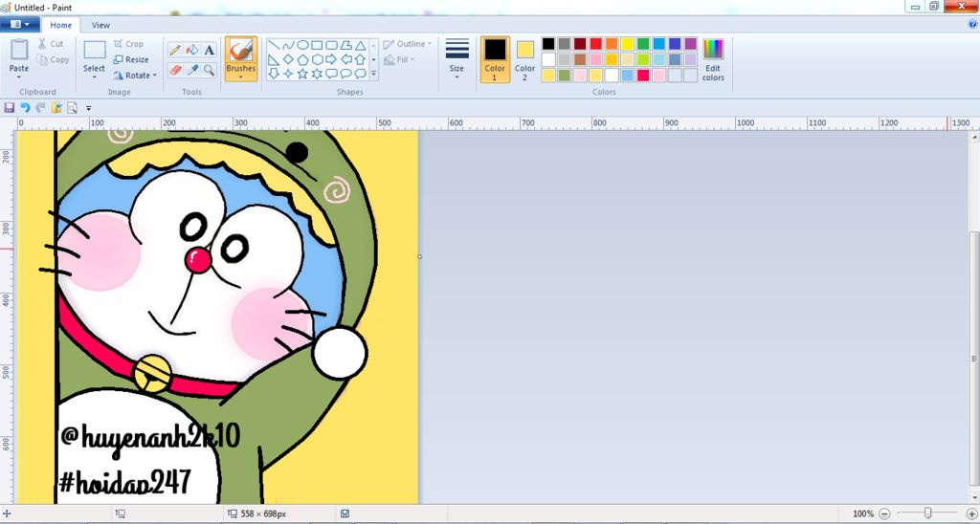
Task: Pick the purple swatch from palette
Action: (x=691, y=44)
